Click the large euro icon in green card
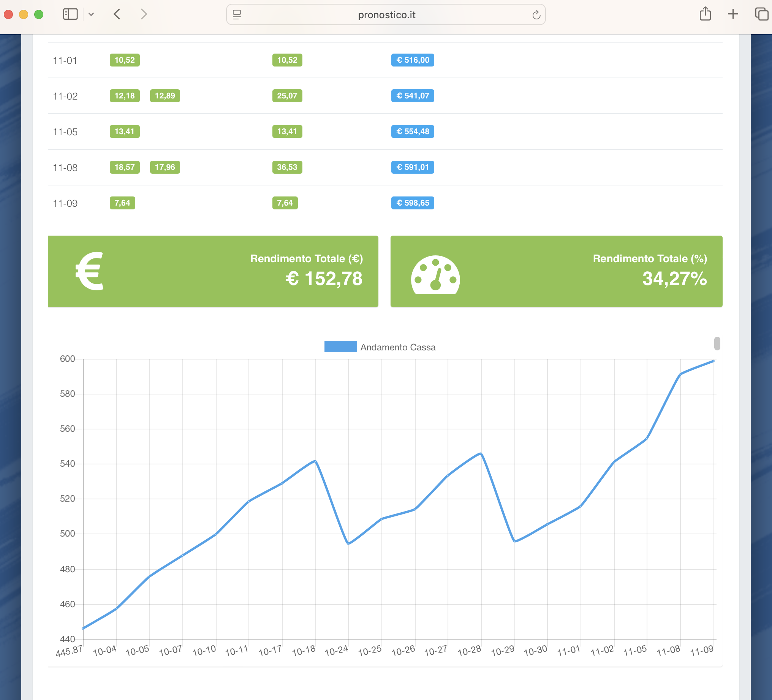The height and width of the screenshot is (700, 772). [x=90, y=271]
